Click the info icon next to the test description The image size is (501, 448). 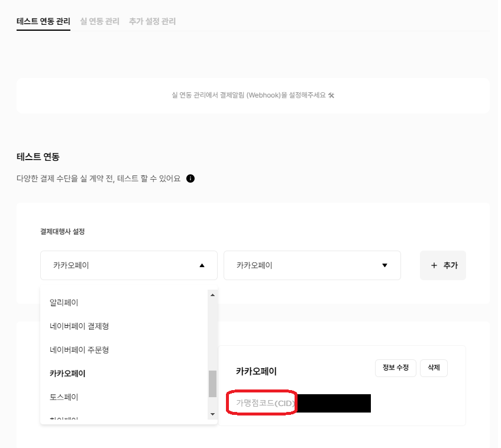tap(190, 178)
